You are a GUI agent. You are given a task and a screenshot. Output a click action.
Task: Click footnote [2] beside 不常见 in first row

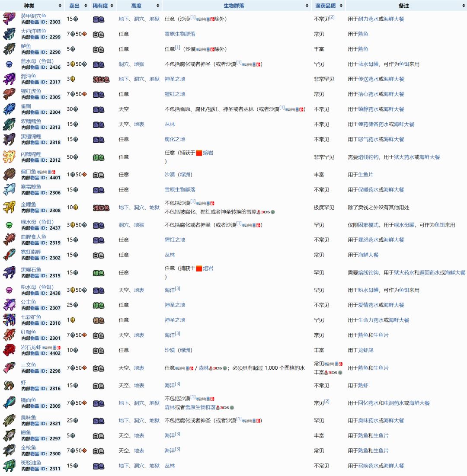(x=332, y=17)
